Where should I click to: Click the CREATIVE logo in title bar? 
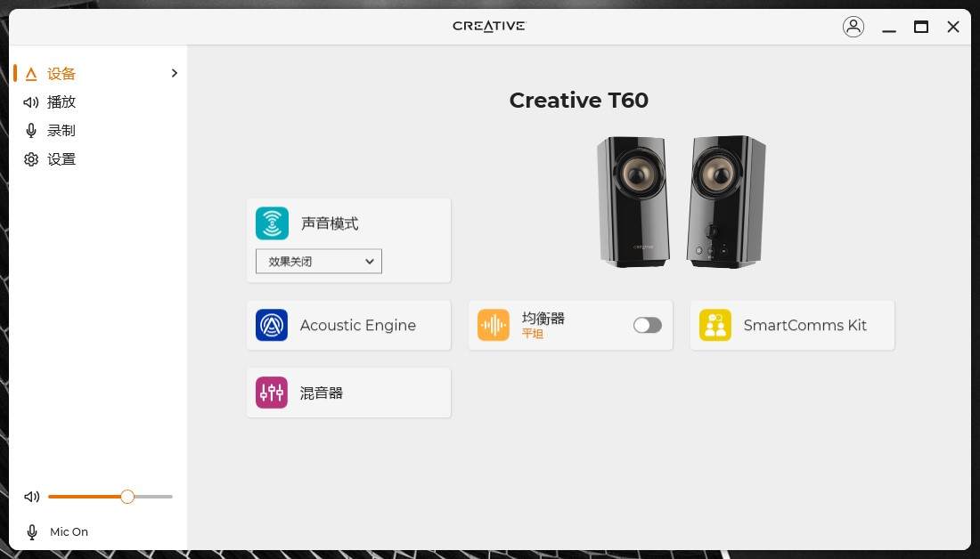pos(489,26)
